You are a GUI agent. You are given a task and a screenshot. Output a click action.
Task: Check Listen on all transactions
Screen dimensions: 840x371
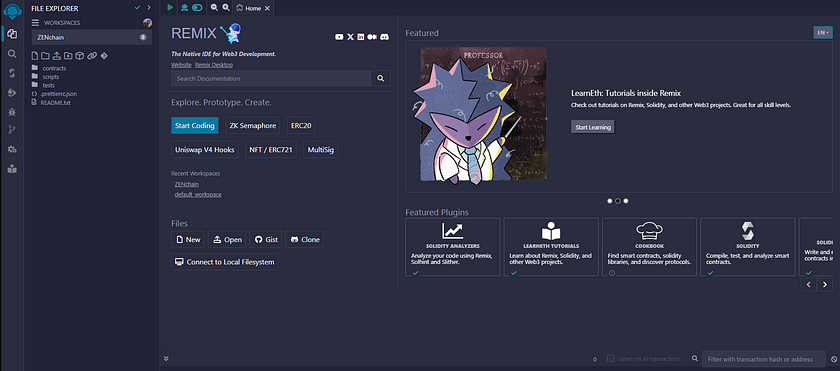[611, 359]
